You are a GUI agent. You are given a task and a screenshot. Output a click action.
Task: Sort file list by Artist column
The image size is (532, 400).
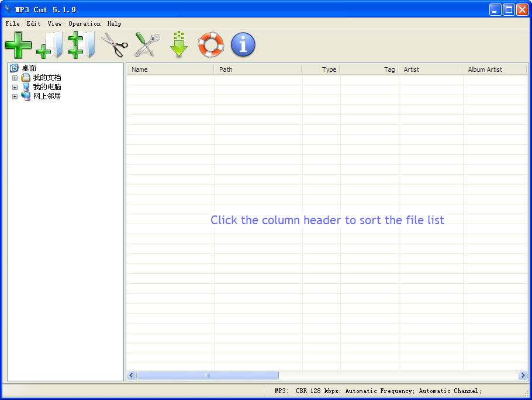point(430,69)
